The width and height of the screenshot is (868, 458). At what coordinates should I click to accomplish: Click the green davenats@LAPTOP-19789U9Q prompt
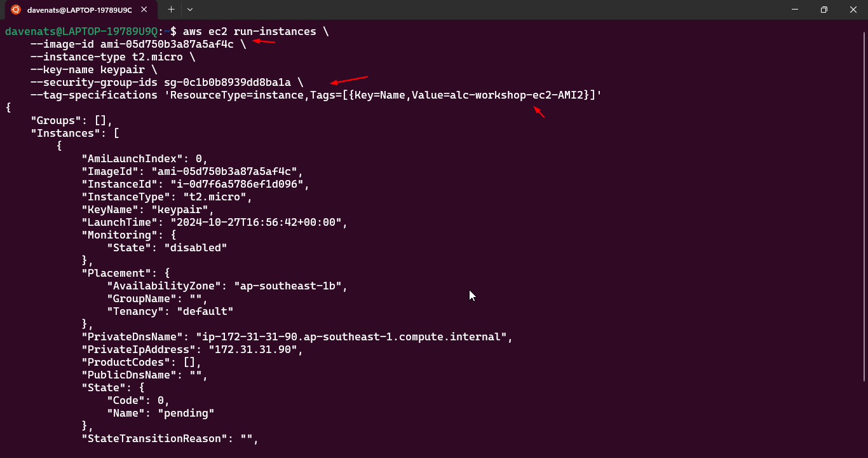81,32
